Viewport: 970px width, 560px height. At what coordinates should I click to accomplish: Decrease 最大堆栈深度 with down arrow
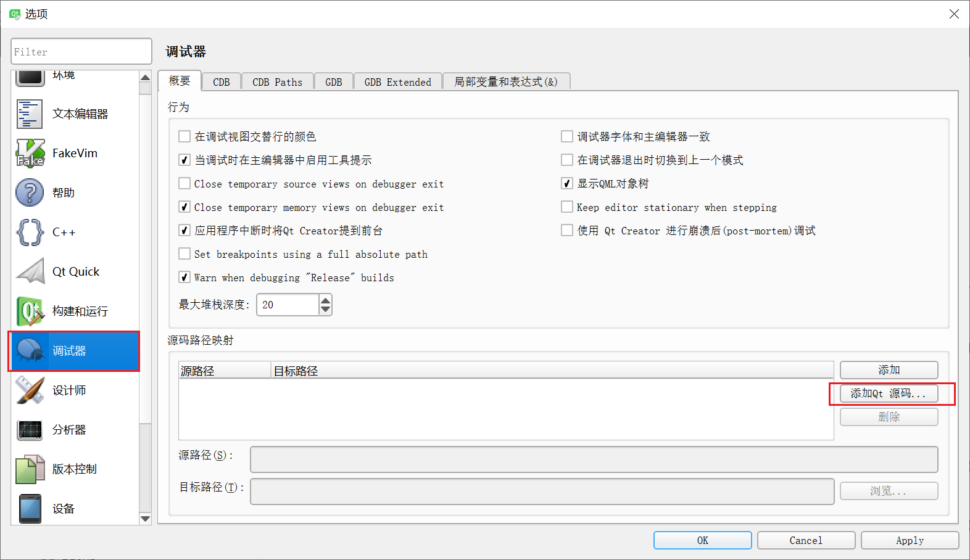[x=325, y=310]
